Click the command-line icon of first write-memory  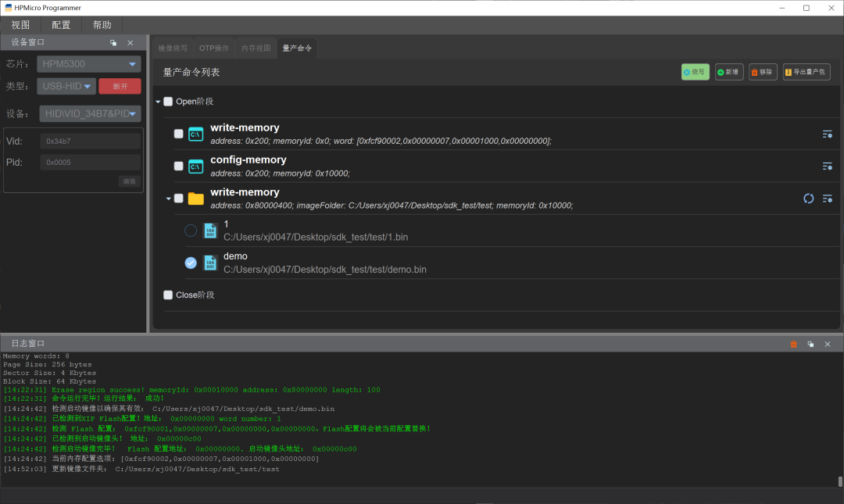pyautogui.click(x=196, y=134)
